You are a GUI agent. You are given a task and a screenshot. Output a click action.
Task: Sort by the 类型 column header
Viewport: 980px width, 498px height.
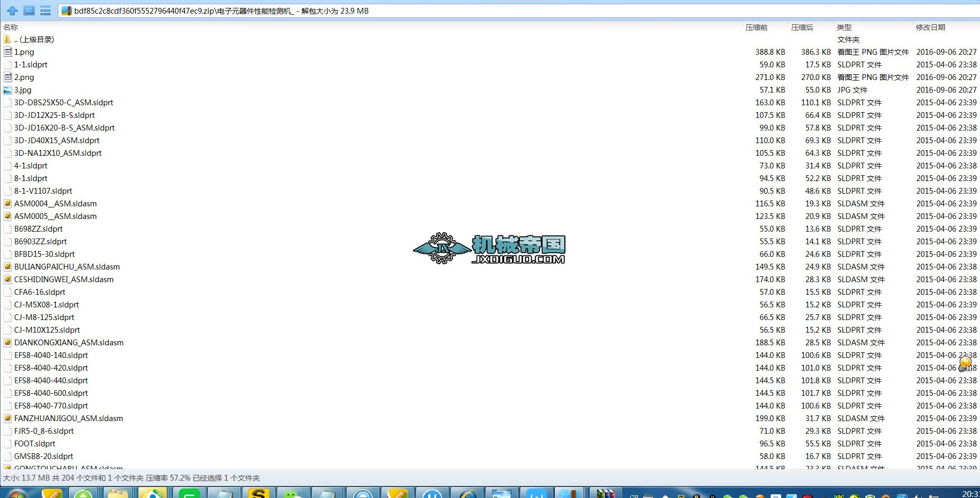(844, 27)
